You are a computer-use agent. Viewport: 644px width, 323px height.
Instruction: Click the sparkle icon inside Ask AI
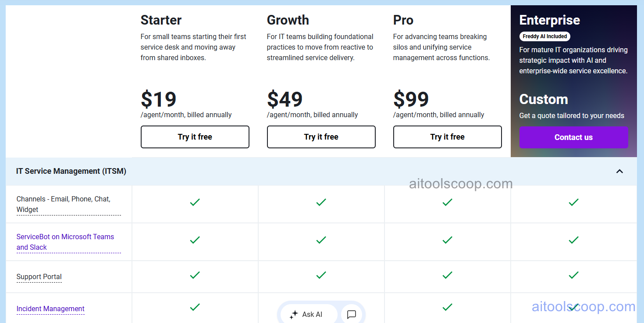point(293,313)
